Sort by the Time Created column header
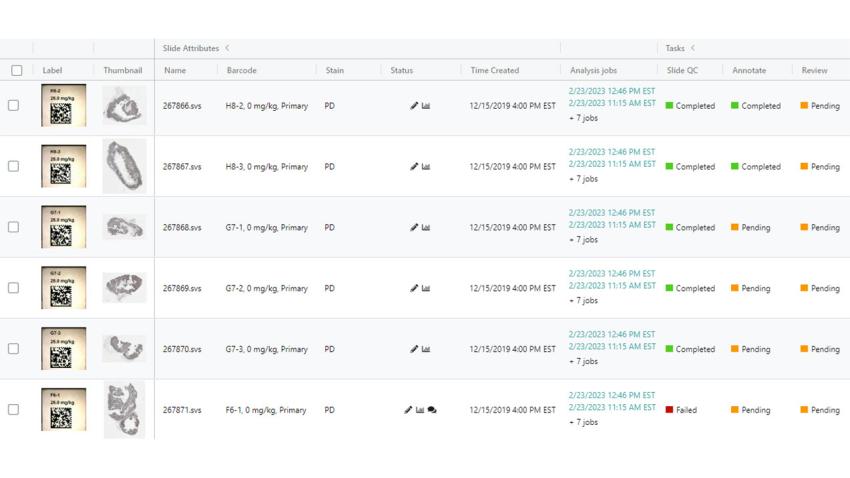The height and width of the screenshot is (478, 850). [x=495, y=70]
